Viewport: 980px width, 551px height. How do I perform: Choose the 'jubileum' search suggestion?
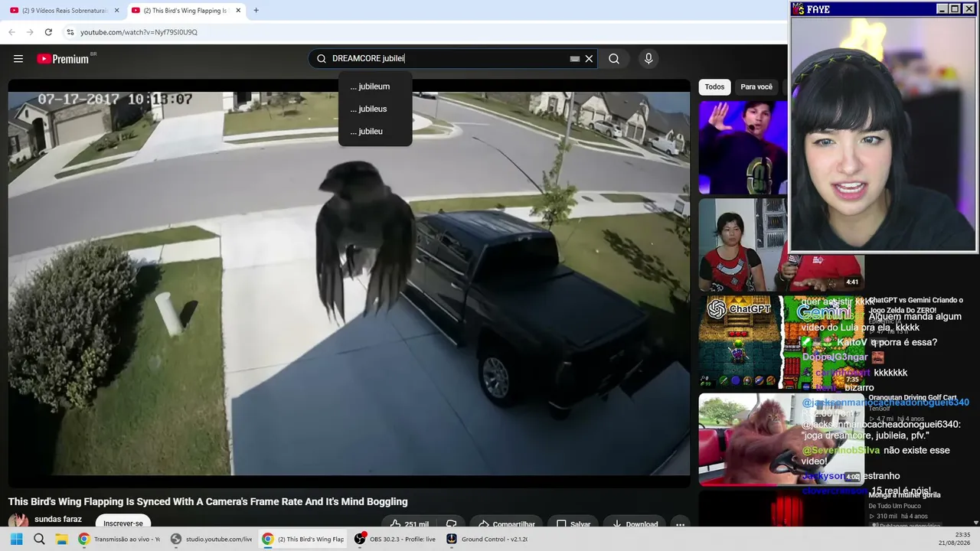(375, 86)
